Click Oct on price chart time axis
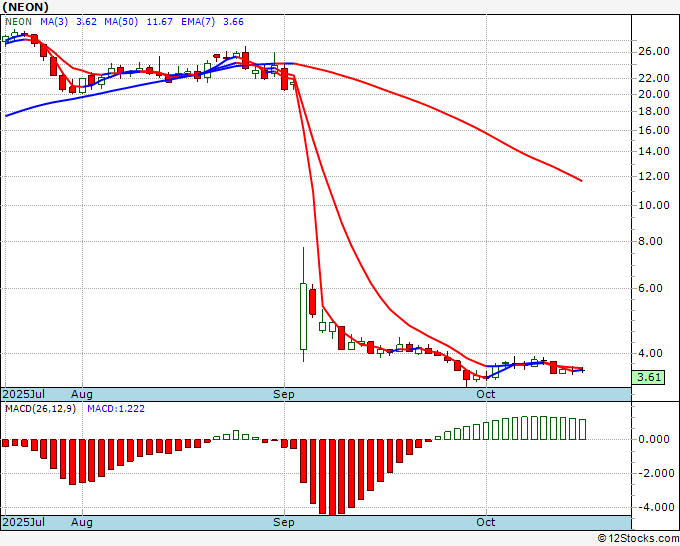This screenshot has height=546, width=680. coord(485,394)
